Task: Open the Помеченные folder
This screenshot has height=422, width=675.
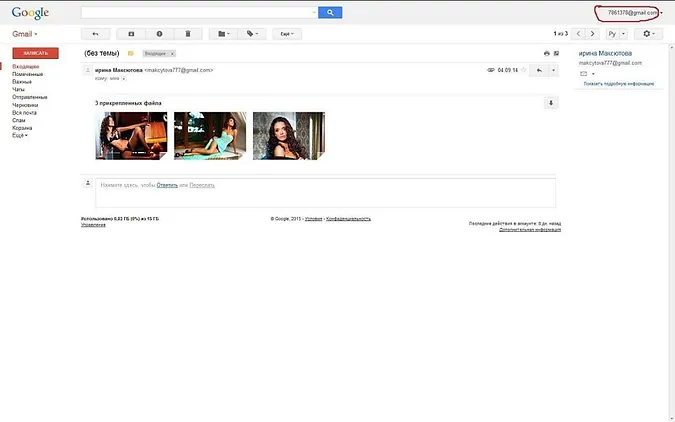Action: [x=28, y=74]
